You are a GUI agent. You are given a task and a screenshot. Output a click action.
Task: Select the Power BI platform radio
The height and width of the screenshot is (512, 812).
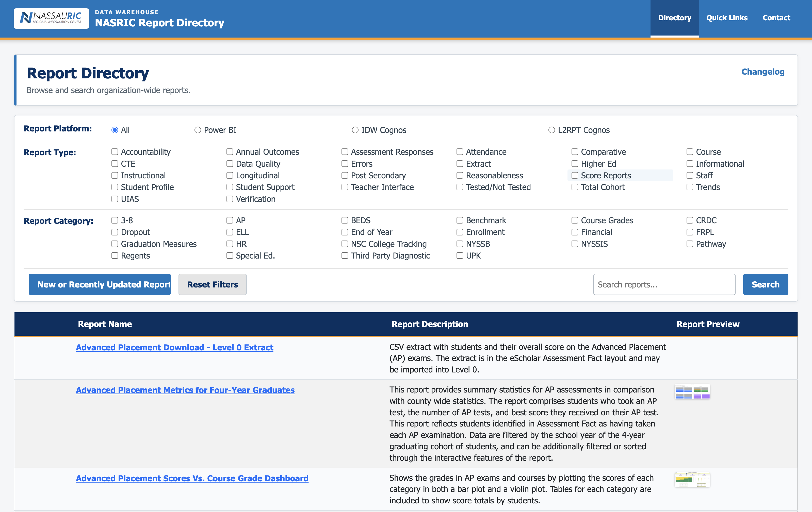coord(198,130)
